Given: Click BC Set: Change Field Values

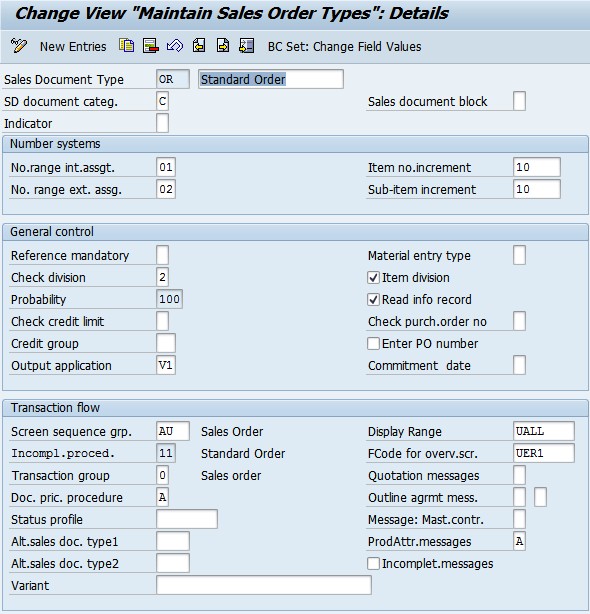Looking at the screenshot, I should click(345, 47).
